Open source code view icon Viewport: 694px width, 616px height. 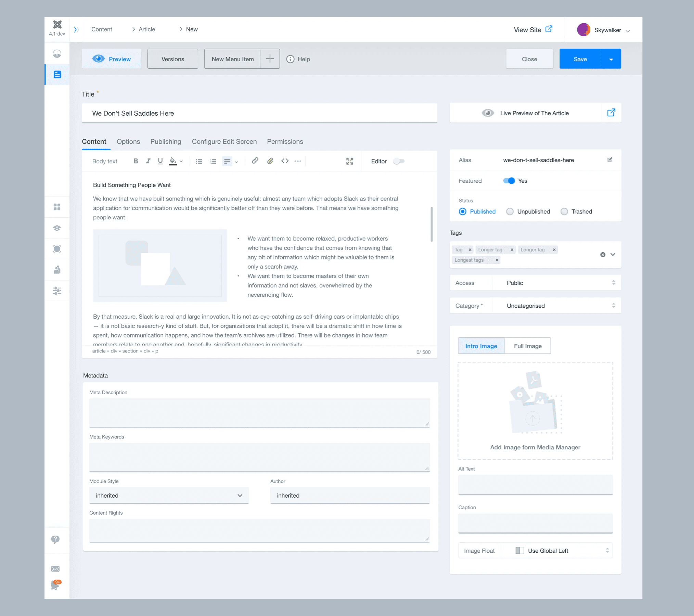(285, 161)
